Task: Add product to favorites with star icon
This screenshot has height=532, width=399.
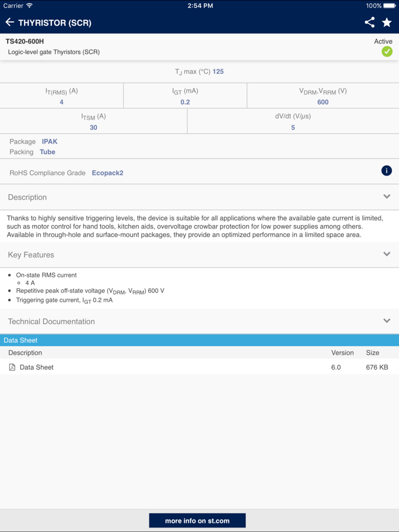Action: 387,22
